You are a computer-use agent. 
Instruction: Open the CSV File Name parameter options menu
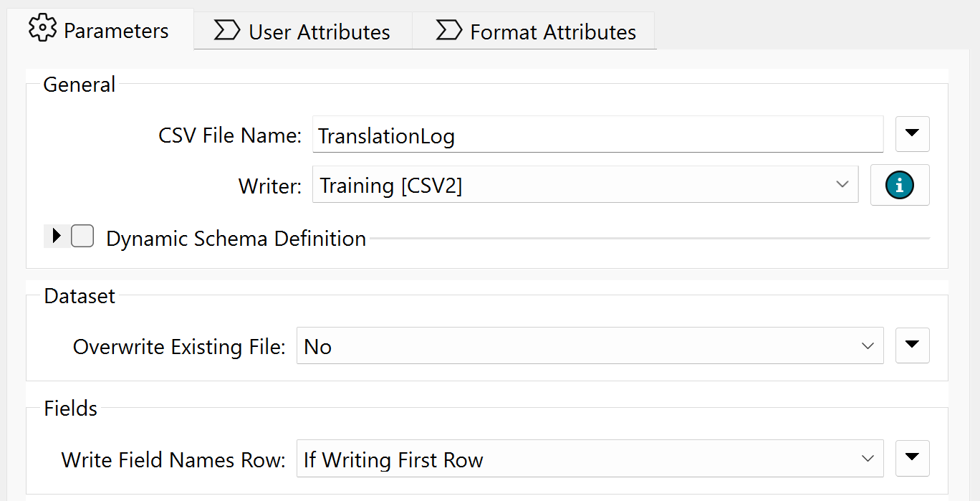coord(912,134)
